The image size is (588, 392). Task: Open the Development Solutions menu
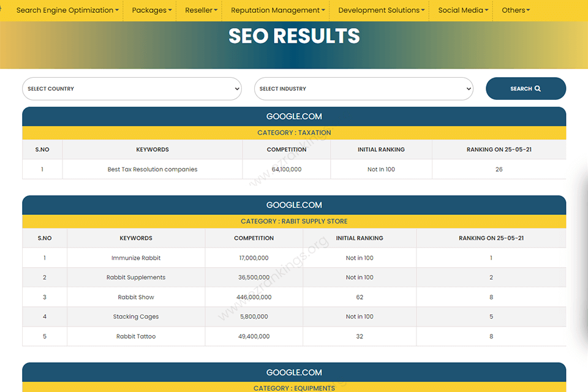(382, 10)
